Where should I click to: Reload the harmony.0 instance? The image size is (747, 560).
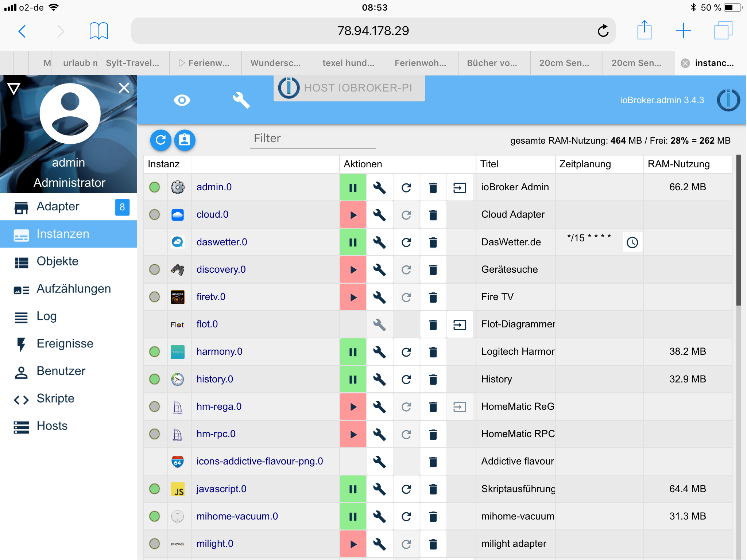406,352
